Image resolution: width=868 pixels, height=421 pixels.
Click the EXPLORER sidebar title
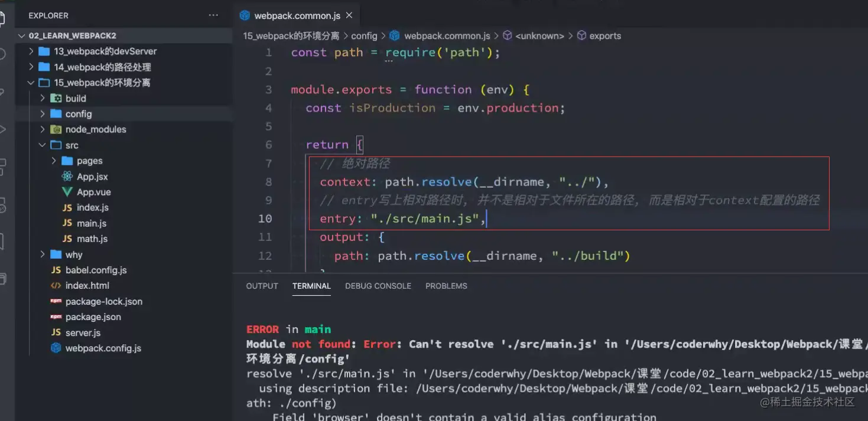coord(48,15)
